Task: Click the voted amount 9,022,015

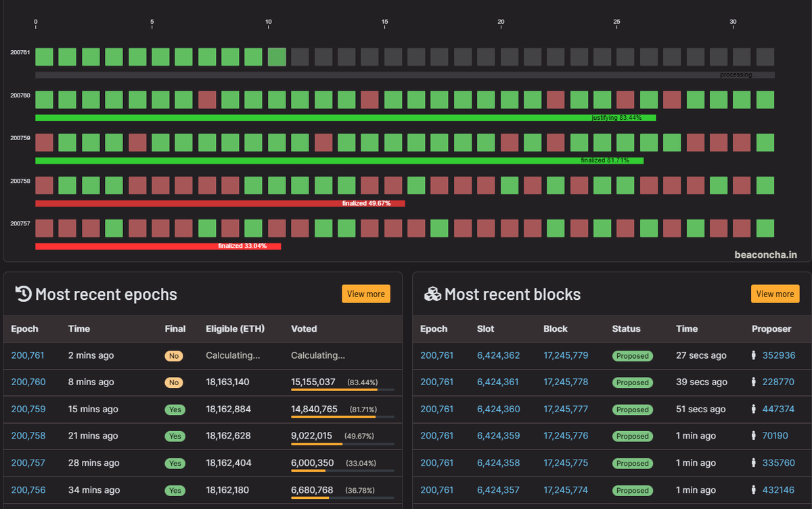Action: point(311,436)
